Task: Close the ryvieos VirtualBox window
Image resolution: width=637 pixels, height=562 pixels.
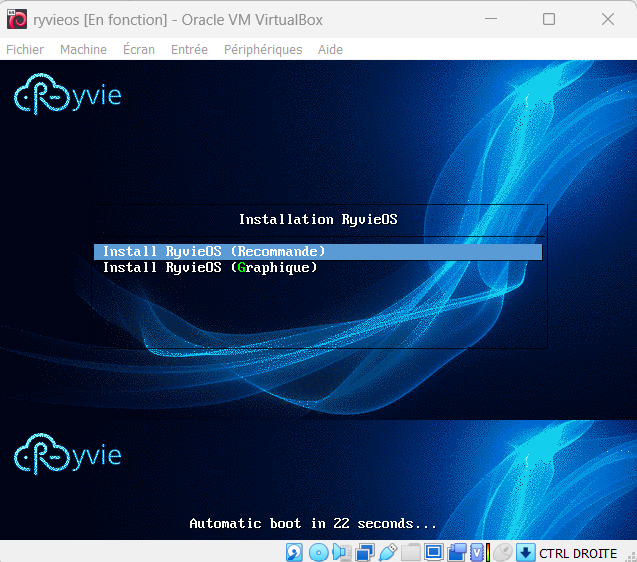Action: coord(608,19)
